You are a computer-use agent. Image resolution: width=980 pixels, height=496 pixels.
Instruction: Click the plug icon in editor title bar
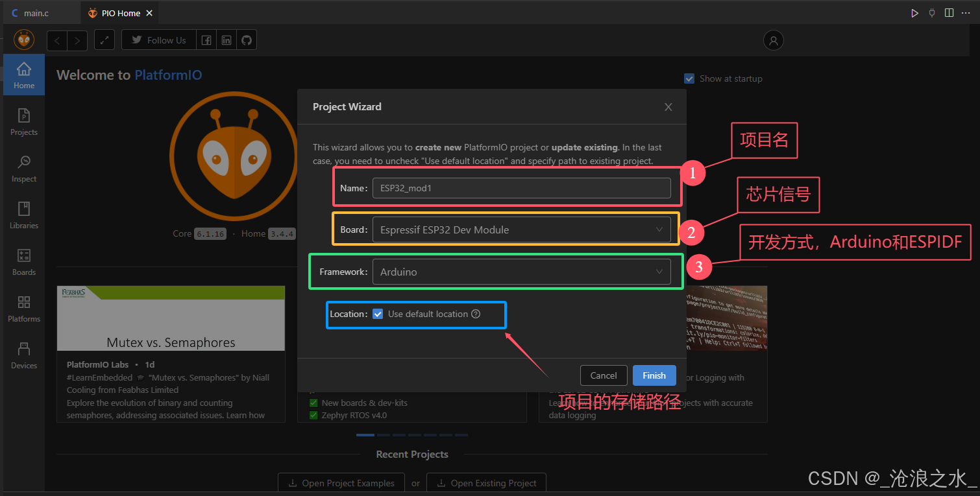pos(932,13)
